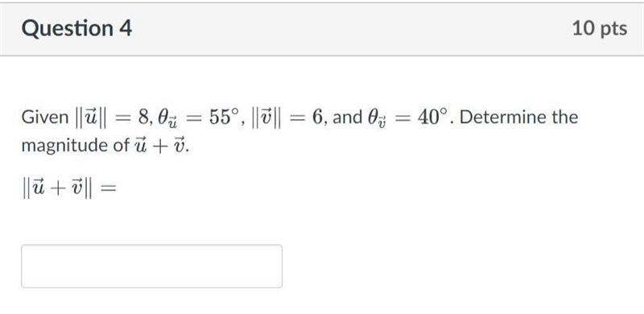Screen dimensions: 644x314
Task: Click the ‖u + v‖ = answer label
Action: [69, 188]
